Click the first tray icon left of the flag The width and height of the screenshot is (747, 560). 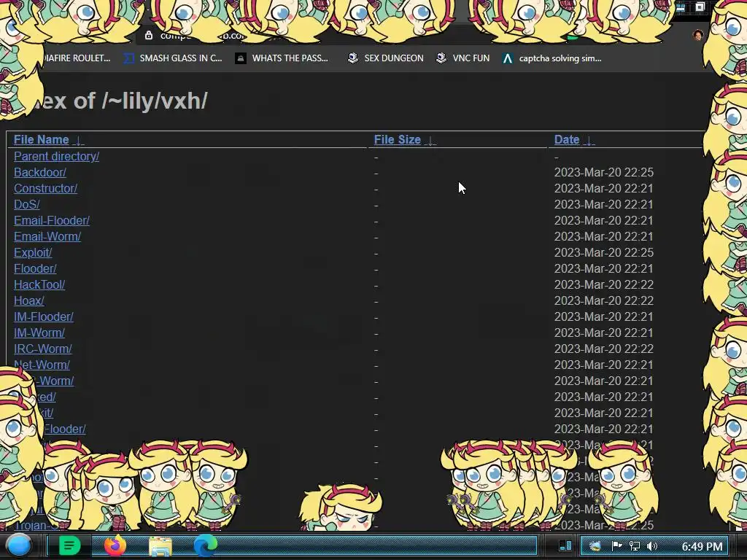(595, 545)
